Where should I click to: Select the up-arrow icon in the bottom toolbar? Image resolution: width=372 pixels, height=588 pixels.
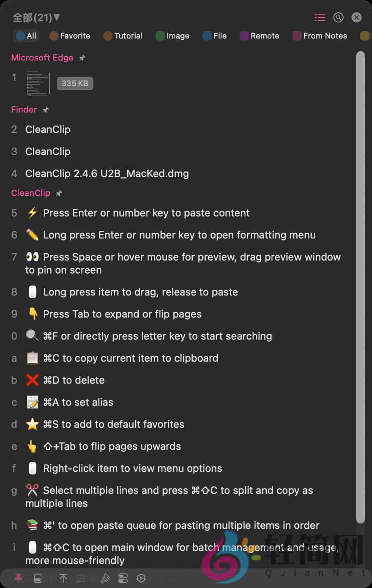[63, 578]
